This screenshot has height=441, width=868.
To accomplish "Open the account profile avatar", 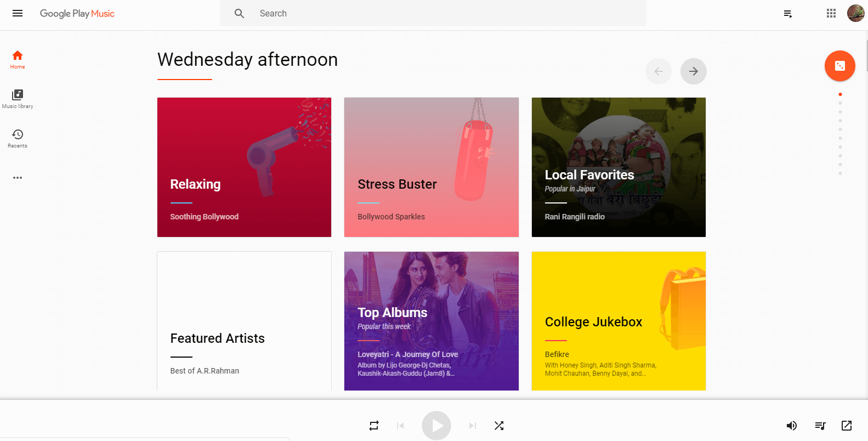I will [855, 13].
